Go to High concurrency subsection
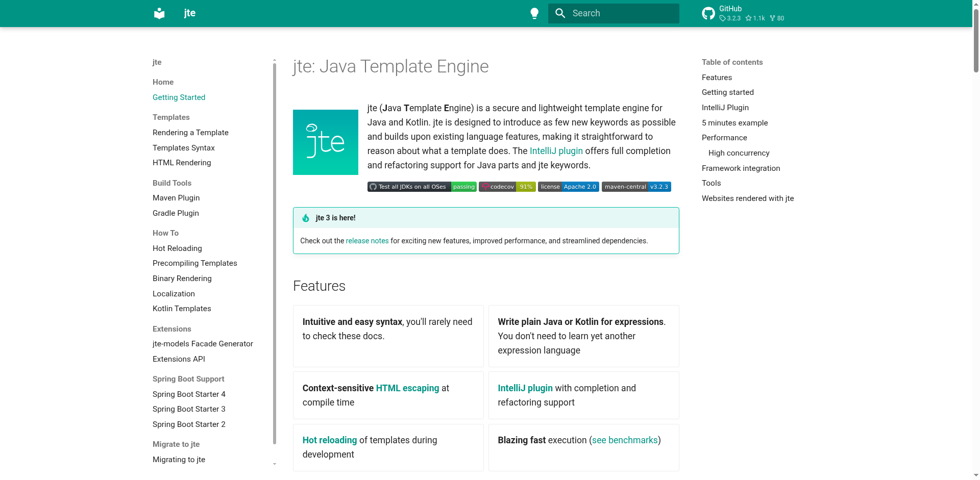 [x=739, y=153]
